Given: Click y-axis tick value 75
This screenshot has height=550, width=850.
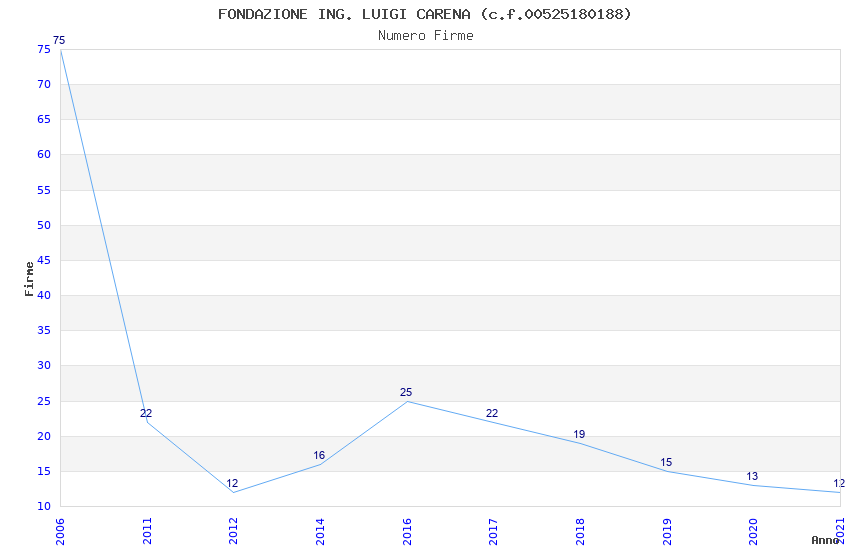Looking at the screenshot, I should [44, 49].
